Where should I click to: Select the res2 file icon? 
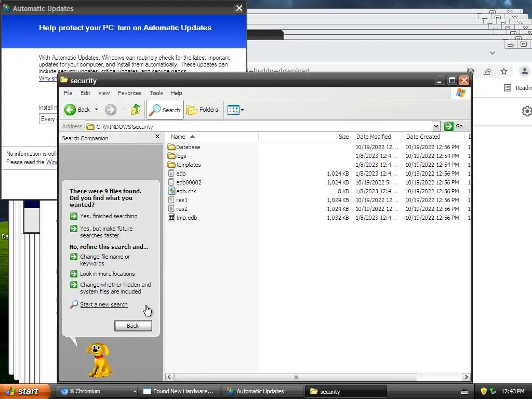point(171,209)
